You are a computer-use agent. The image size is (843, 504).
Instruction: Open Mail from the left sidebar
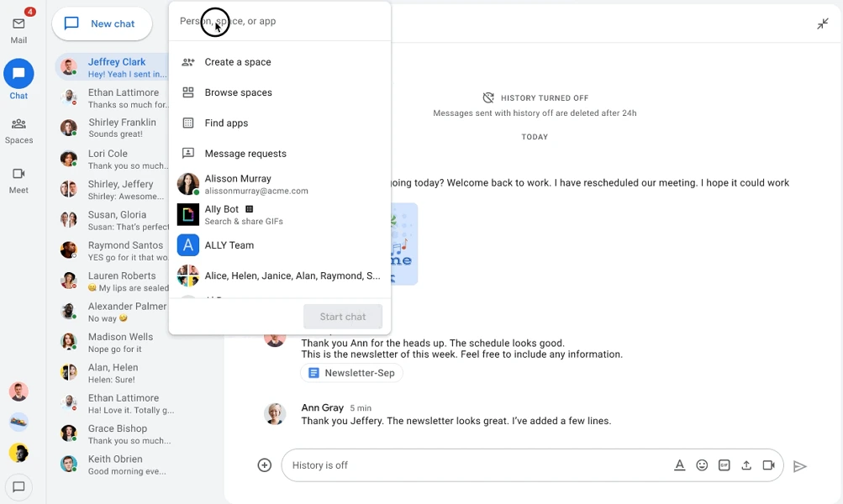[18, 29]
